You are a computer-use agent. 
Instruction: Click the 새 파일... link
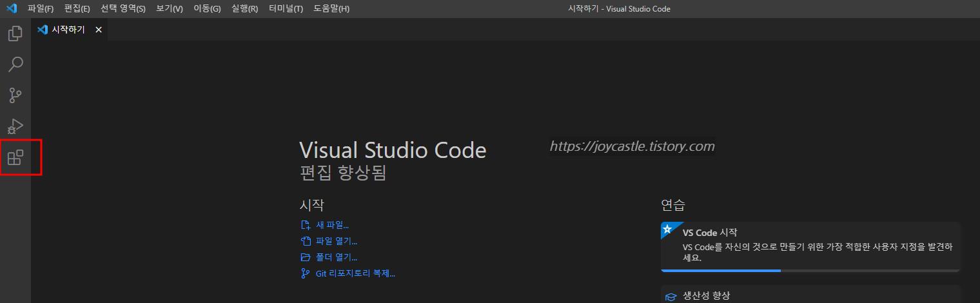[332, 225]
